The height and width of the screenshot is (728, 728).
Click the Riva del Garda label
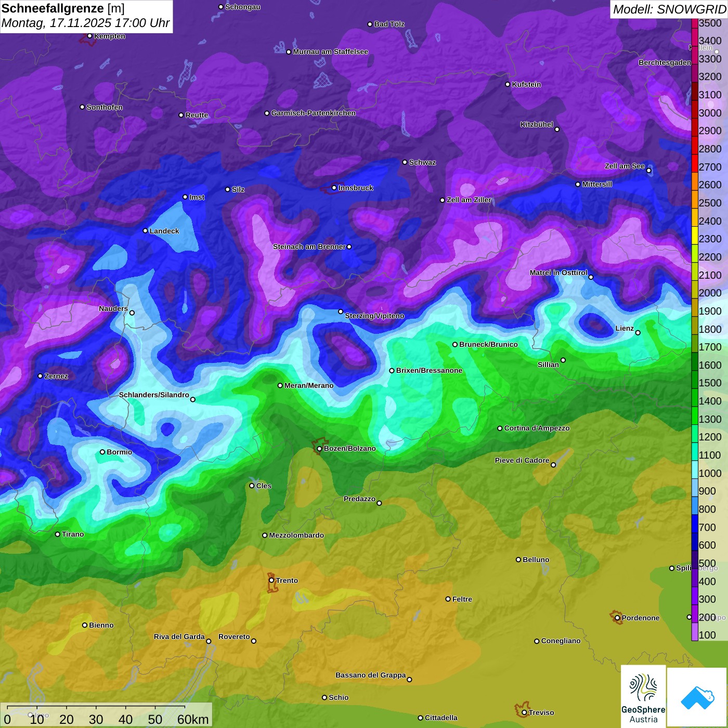point(179,636)
